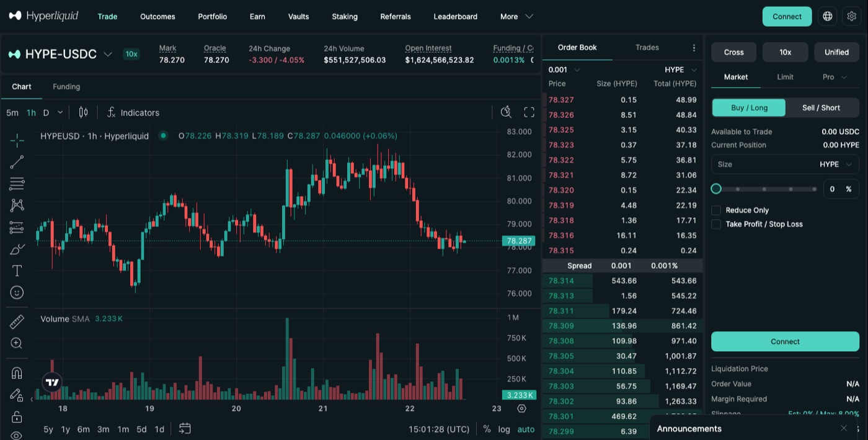This screenshot has width=868, height=440.
Task: Open the Indicators menu
Action: (x=133, y=112)
